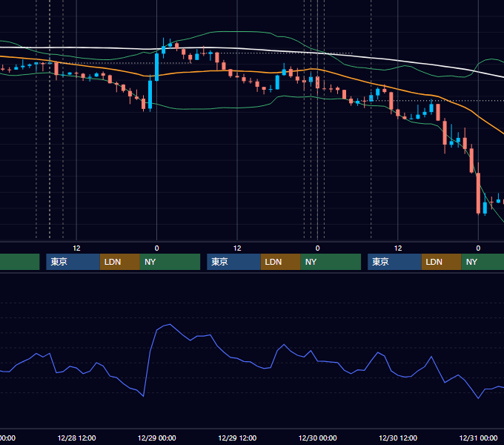Select the NY session bar ending before 12/29 12:00
This screenshot has height=445, width=504.
tap(170, 262)
